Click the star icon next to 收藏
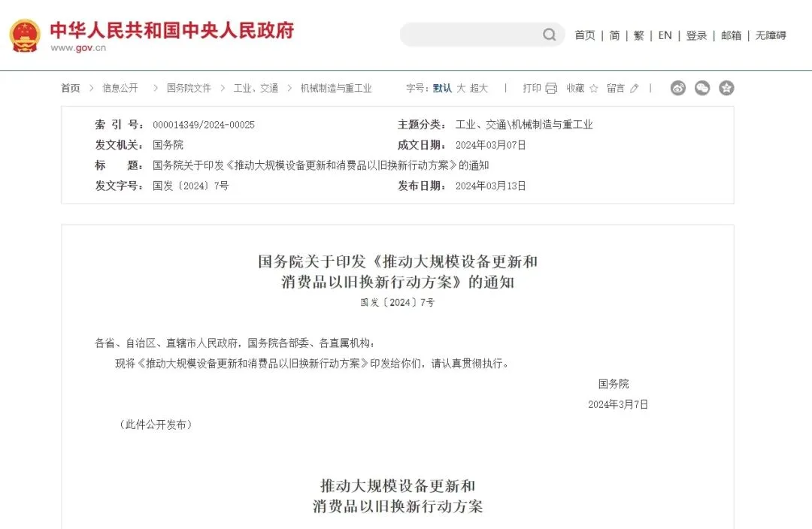812x529 pixels. coord(594,89)
